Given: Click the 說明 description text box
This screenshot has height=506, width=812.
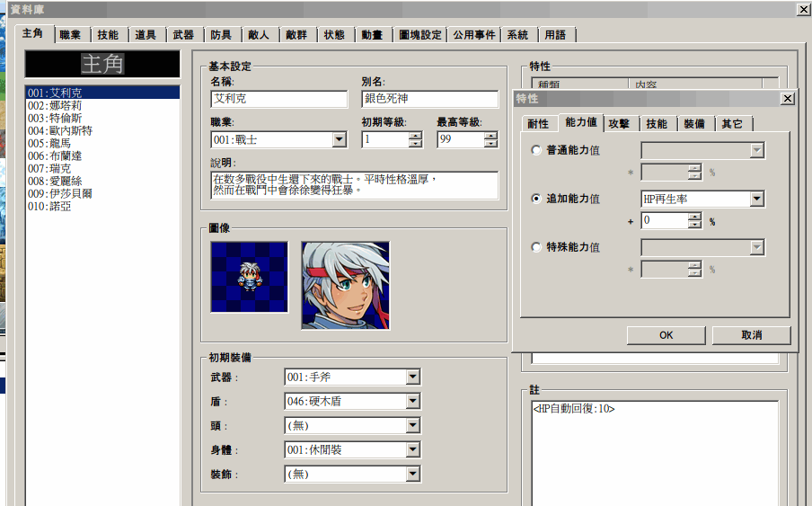Looking at the screenshot, I should pos(355,185).
